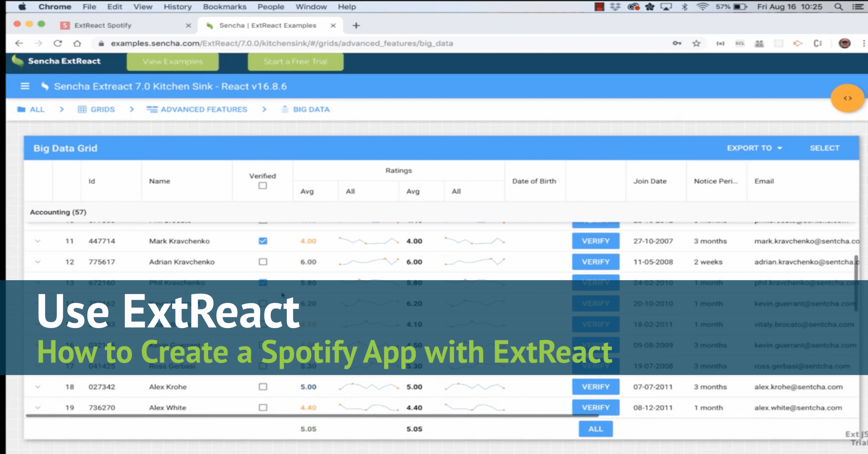
Task: Open the macOS Notification Center icon
Action: point(858,7)
